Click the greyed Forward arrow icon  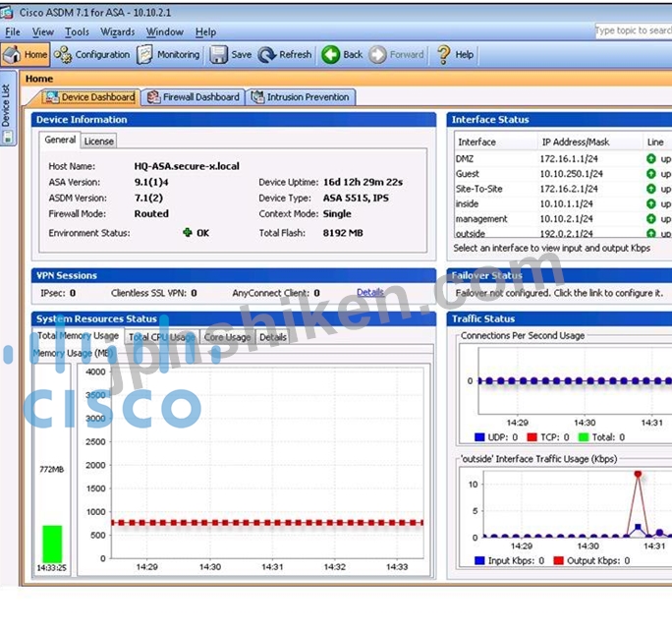tap(377, 55)
